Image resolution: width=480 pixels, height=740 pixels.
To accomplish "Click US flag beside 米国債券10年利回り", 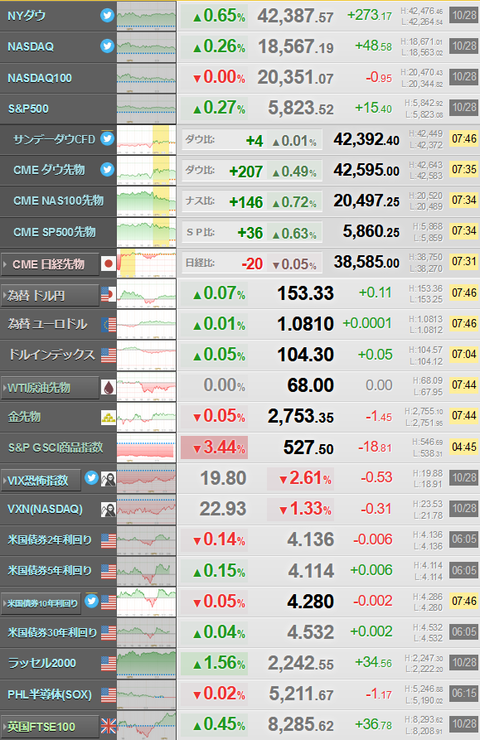I will click(x=109, y=602).
